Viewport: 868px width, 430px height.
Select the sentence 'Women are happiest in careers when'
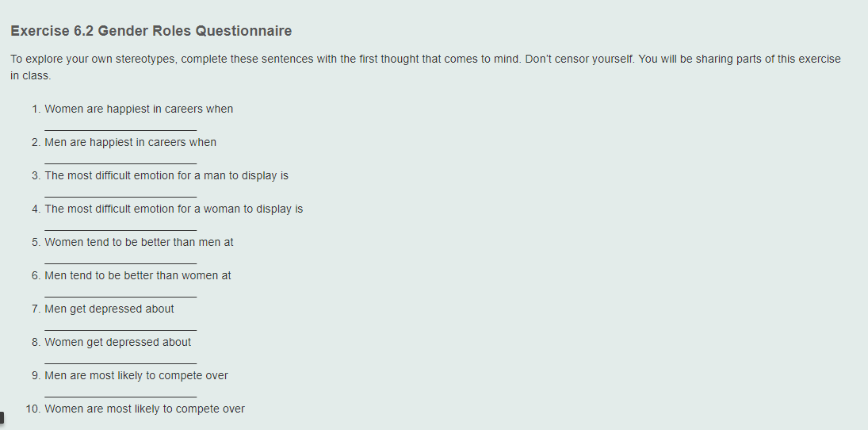[139, 109]
